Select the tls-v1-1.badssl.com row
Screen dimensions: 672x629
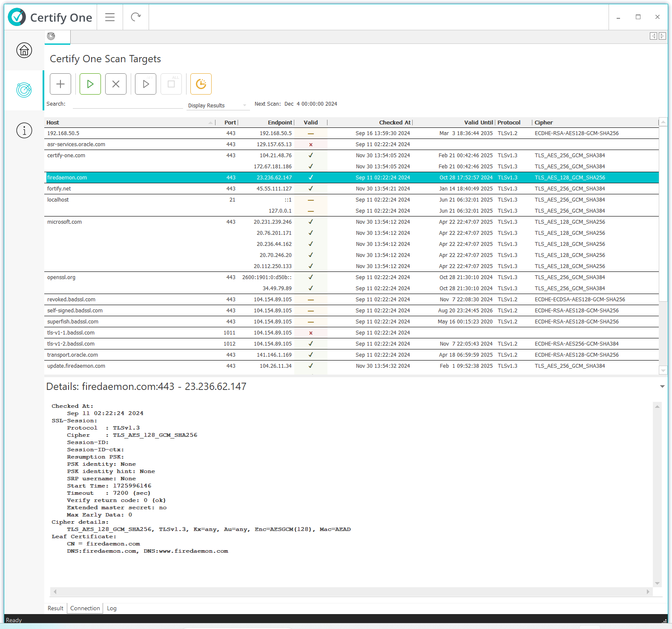(352, 333)
